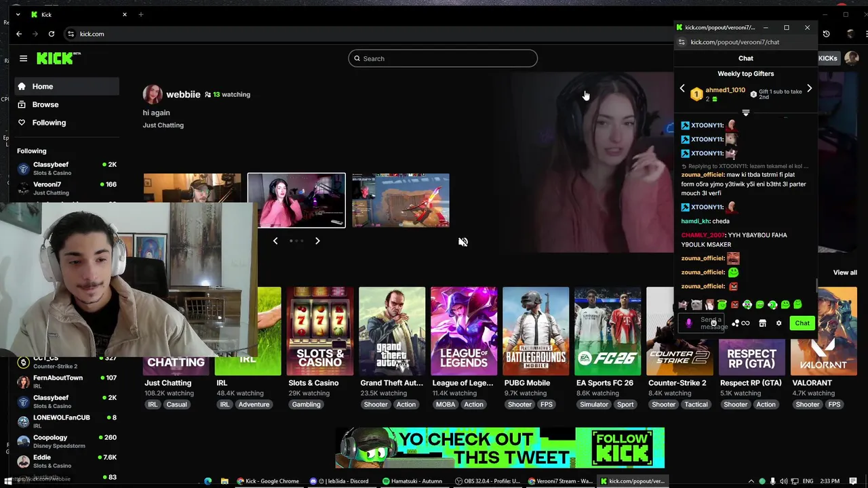Image resolution: width=868 pixels, height=488 pixels.
Task: Click the Search input field
Action: point(443,58)
